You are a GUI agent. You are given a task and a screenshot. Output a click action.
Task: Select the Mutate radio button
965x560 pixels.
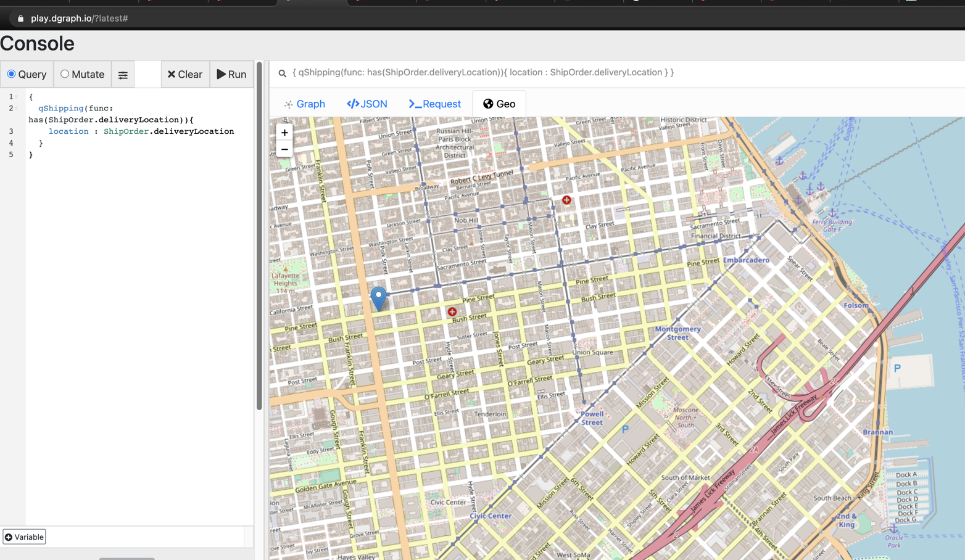65,74
